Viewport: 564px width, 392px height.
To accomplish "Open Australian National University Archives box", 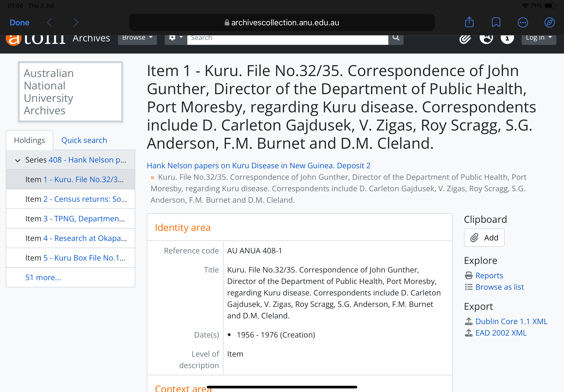I will tap(70, 92).
